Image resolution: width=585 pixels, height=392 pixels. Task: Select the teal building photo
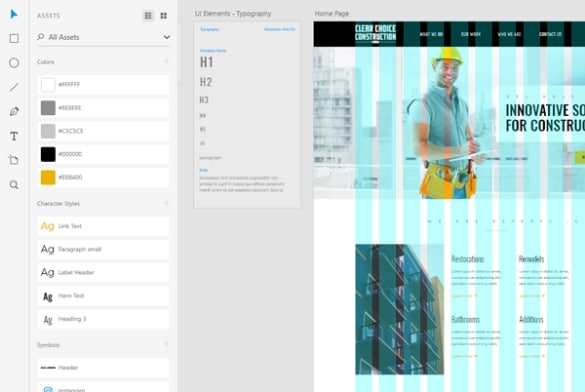click(400, 310)
